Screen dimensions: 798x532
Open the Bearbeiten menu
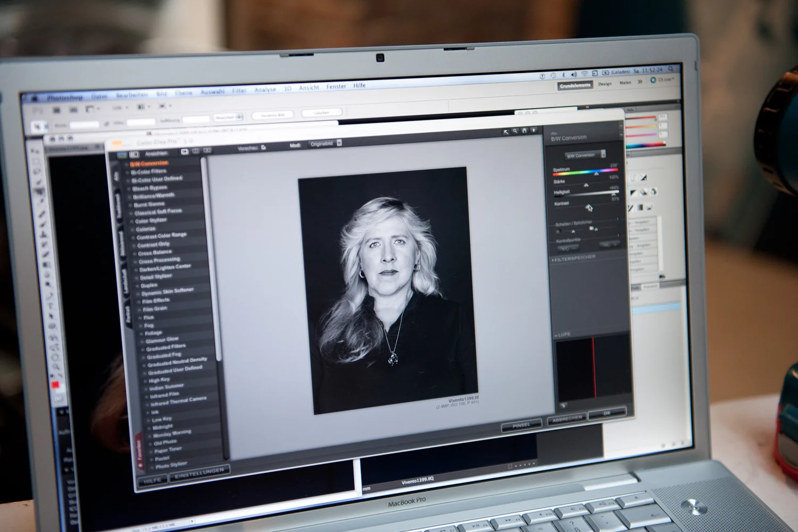point(131,95)
